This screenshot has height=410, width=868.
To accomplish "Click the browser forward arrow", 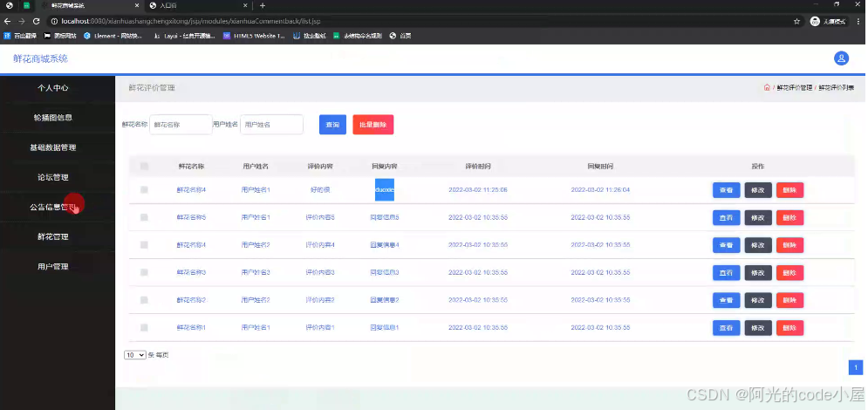I will [22, 21].
